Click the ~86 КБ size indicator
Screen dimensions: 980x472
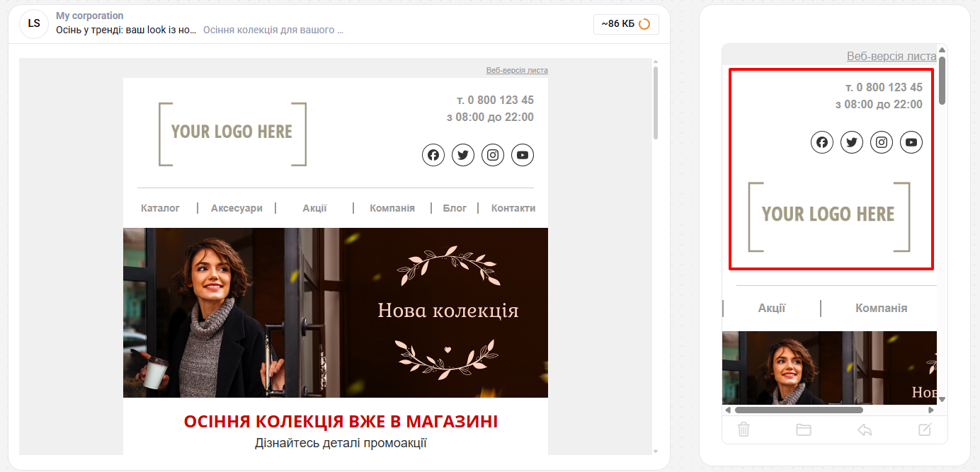click(626, 24)
